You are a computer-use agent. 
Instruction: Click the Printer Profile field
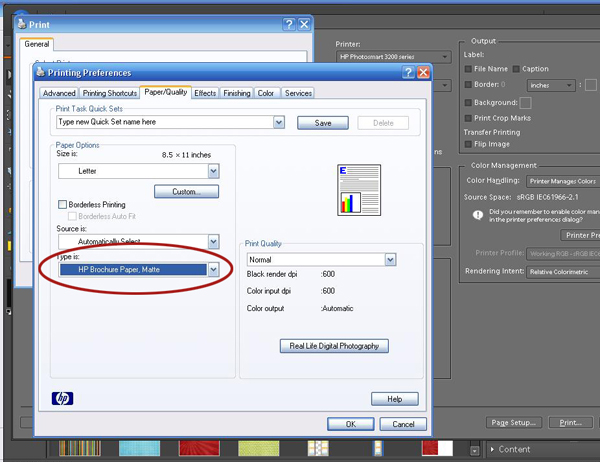pos(563,253)
